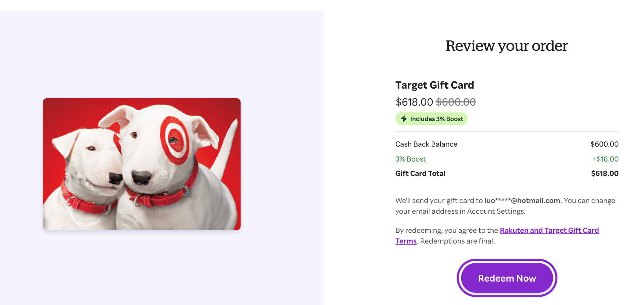This screenshot has width=644, height=305.
Task: Click the $600.00 Cash Back Balance amount
Action: [604, 144]
